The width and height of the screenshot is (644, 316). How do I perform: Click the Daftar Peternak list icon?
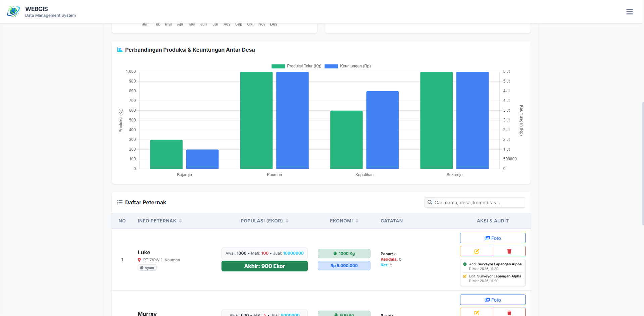[119, 202]
